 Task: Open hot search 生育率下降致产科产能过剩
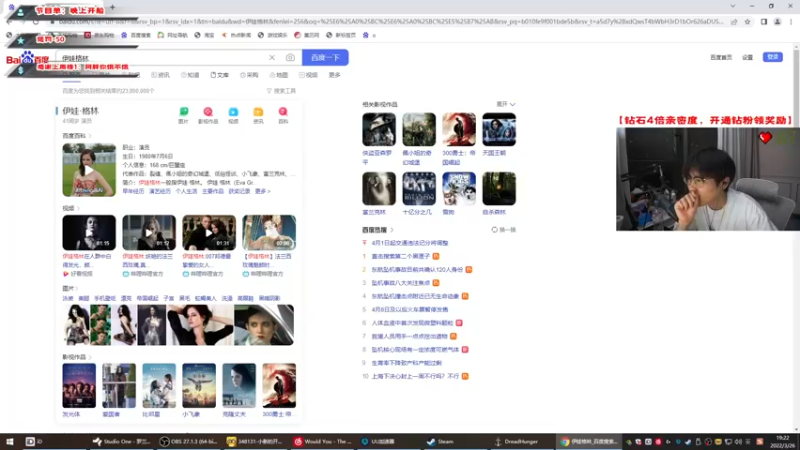(407, 363)
